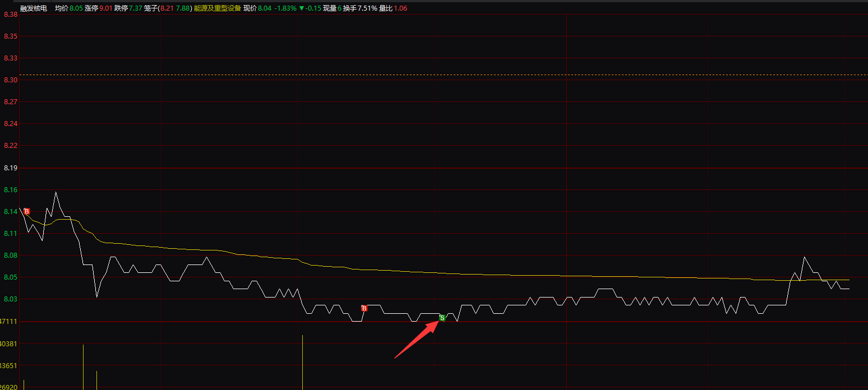This screenshot has height=390, width=868.
Task: Click the green 8.05 axis label
Action: pyautogui.click(x=11, y=277)
